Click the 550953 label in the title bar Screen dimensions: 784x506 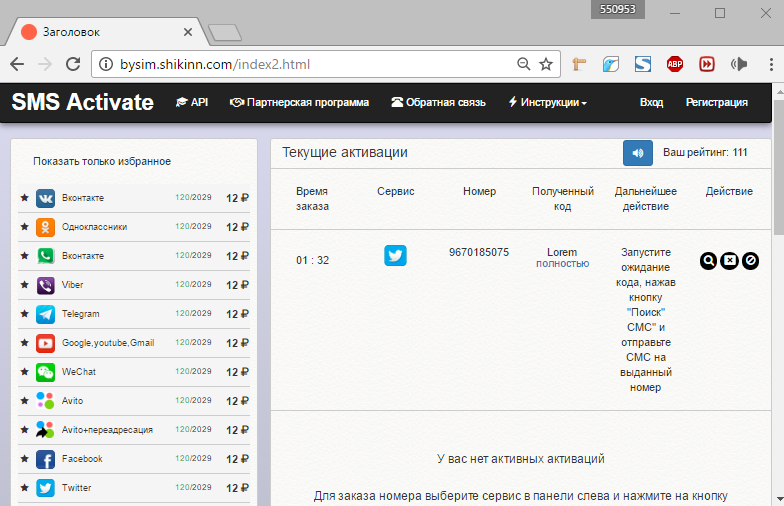click(618, 10)
